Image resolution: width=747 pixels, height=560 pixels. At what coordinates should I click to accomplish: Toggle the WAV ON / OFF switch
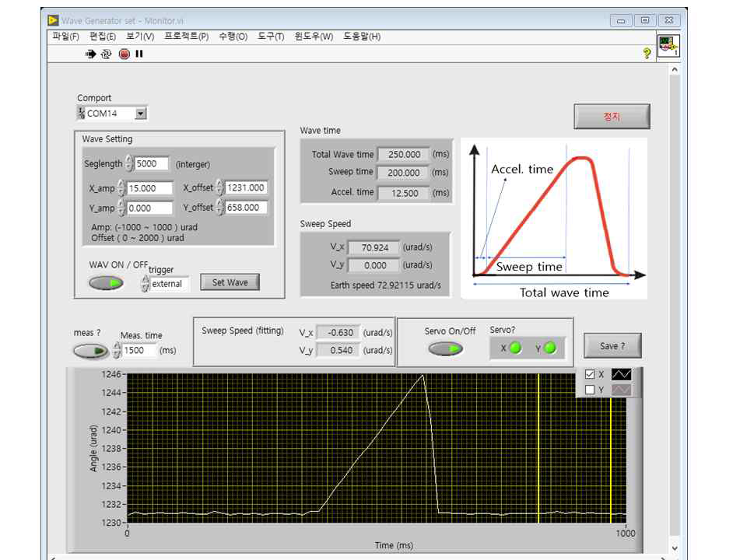[x=106, y=283]
